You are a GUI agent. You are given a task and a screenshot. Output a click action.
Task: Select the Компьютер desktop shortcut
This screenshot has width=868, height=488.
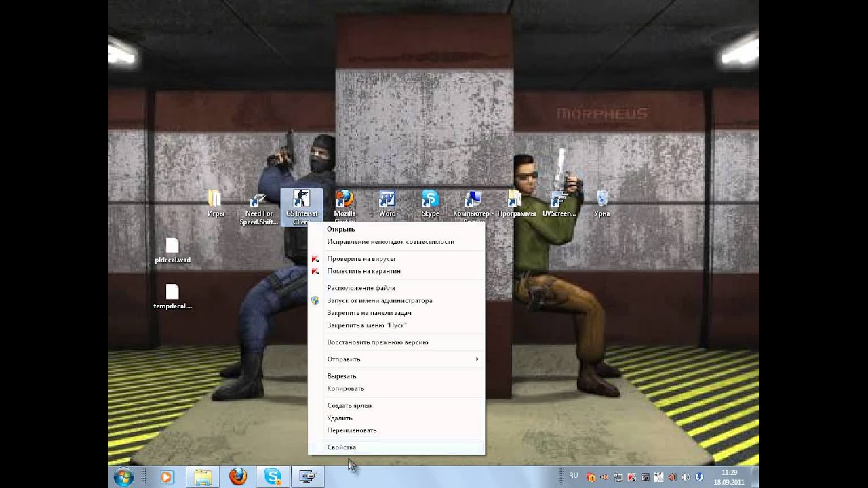[x=473, y=207]
